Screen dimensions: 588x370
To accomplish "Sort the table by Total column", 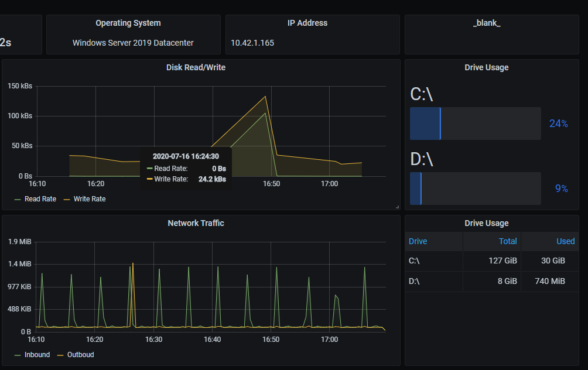I will [x=507, y=241].
